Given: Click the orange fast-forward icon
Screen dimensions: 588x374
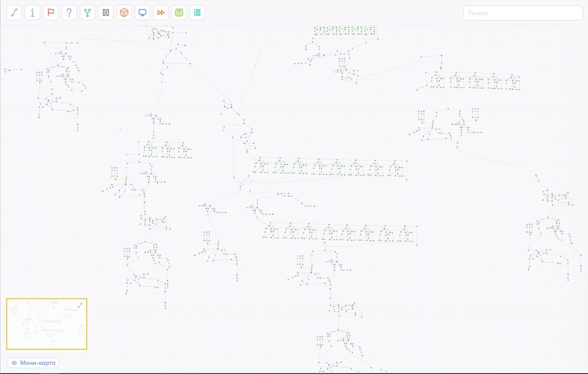Looking at the screenshot, I should (x=161, y=13).
